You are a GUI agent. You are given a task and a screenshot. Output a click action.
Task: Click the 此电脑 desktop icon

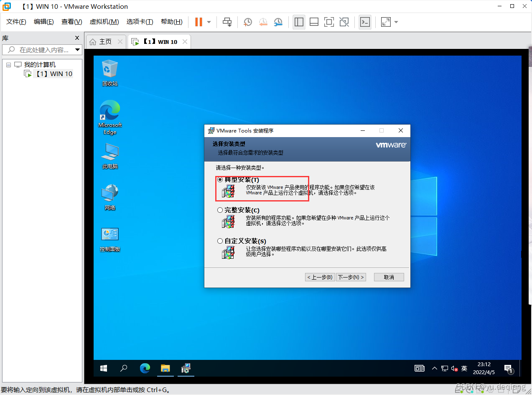click(x=110, y=156)
